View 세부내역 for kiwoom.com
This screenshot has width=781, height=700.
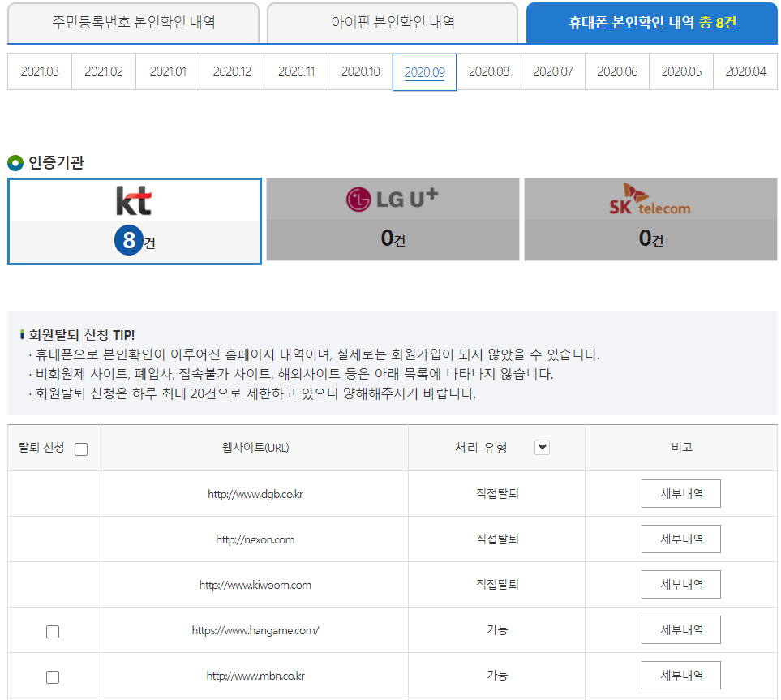pos(680,584)
